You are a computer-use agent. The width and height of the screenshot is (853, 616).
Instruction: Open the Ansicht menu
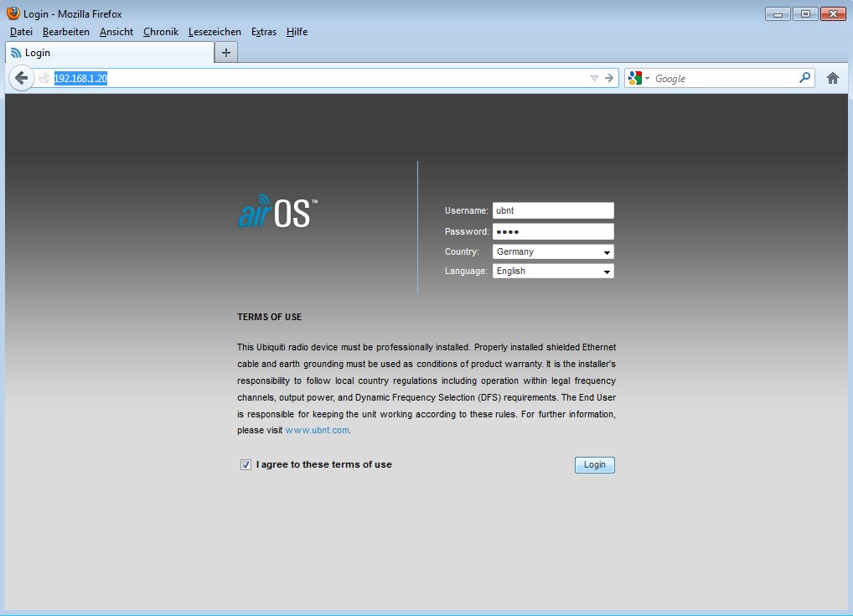[116, 32]
